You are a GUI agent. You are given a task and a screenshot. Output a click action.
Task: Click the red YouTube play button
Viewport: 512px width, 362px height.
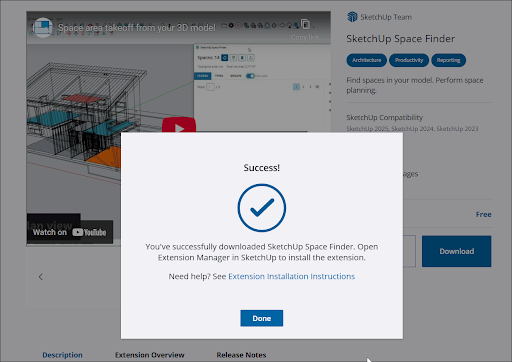tap(179, 125)
